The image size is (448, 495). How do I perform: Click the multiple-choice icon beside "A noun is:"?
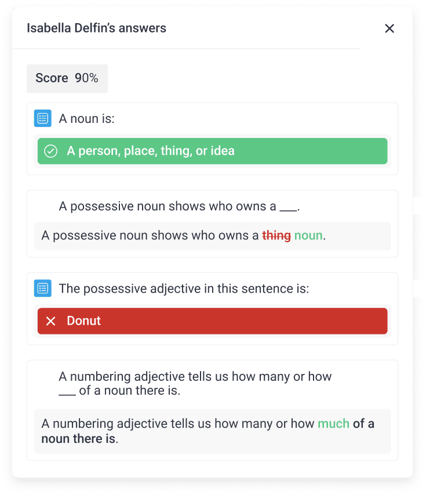(x=42, y=119)
